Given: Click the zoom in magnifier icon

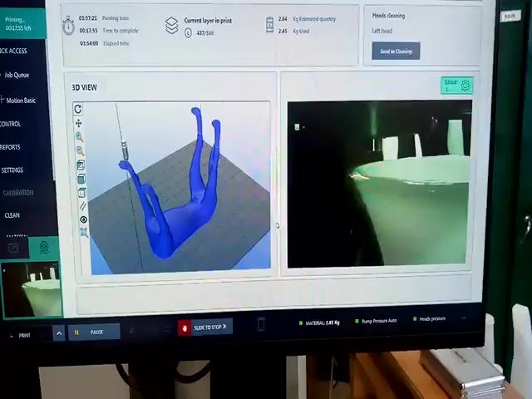Looking at the screenshot, I should click(x=79, y=136).
